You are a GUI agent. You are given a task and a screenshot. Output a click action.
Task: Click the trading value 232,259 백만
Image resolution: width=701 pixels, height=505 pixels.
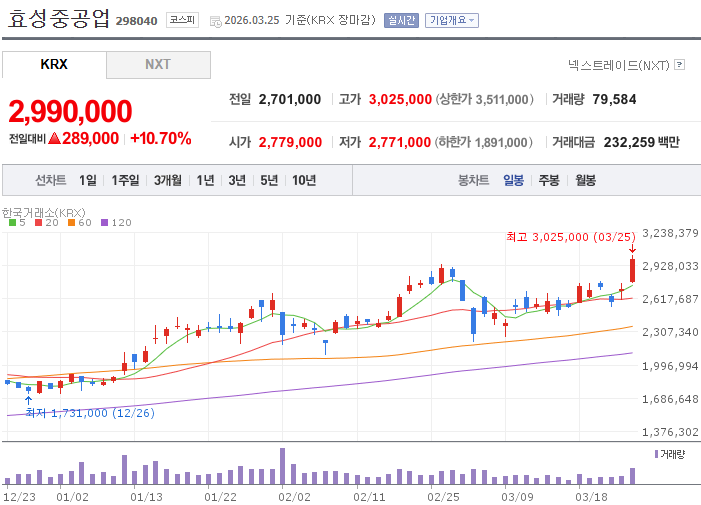(x=642, y=142)
